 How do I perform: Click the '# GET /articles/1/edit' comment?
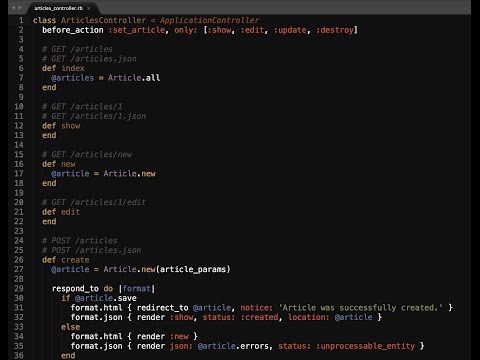point(94,202)
